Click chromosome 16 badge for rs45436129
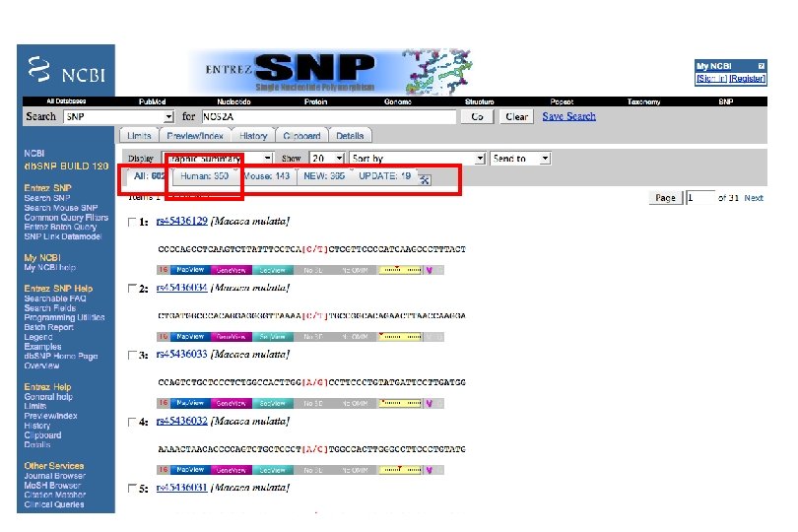This screenshot has height=532, width=798. click(163, 270)
